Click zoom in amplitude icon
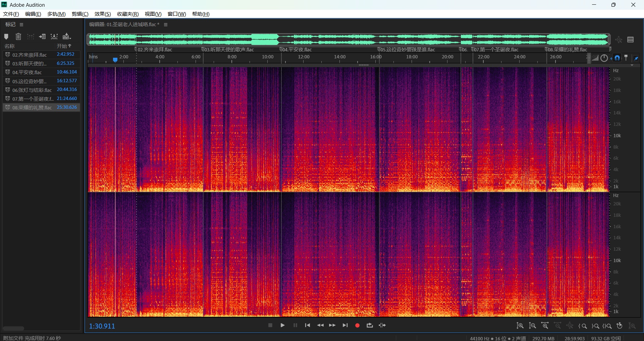 point(520,326)
